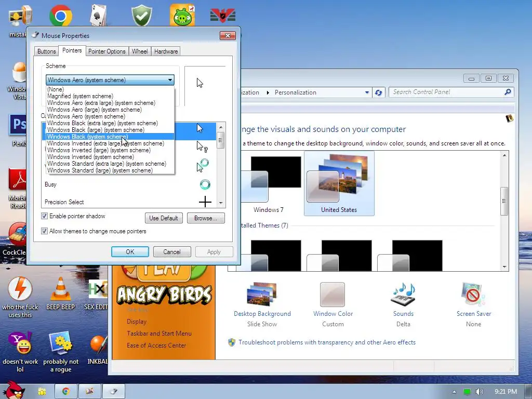Switch to the Pointer Options tab
532x399 pixels.
click(107, 51)
